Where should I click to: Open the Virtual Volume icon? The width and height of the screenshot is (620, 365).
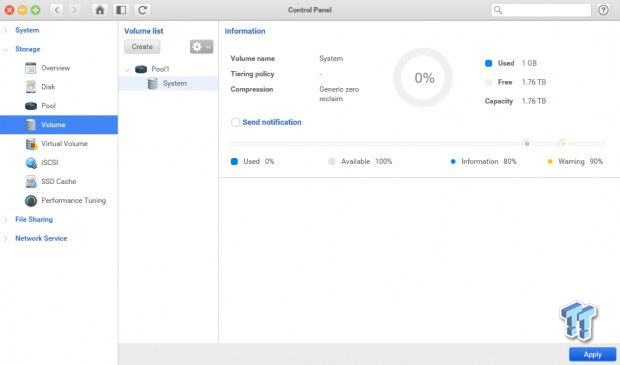point(31,144)
